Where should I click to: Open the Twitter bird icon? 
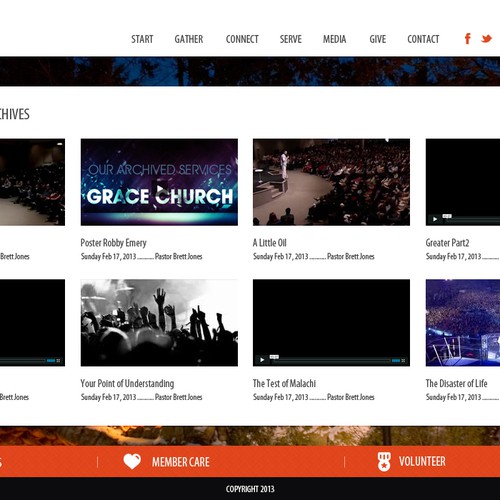click(x=486, y=39)
